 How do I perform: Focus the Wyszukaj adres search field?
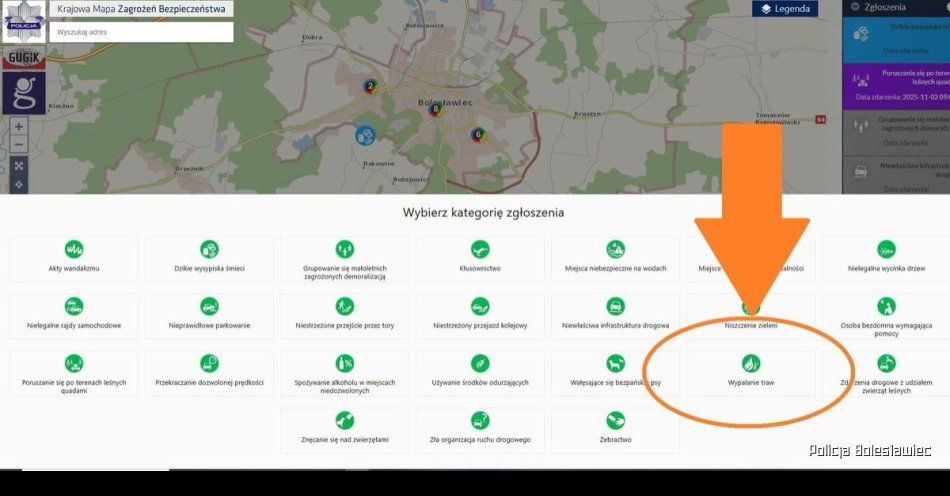142,32
